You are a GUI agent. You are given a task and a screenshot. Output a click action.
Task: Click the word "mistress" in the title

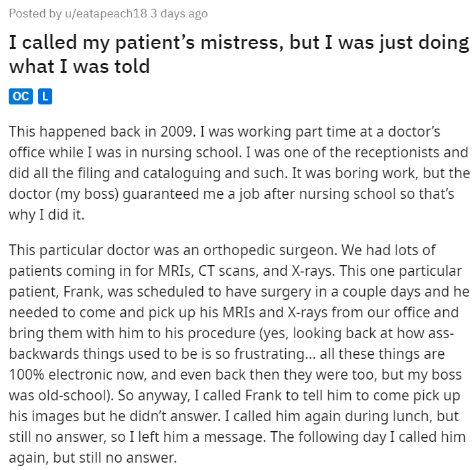(239, 42)
